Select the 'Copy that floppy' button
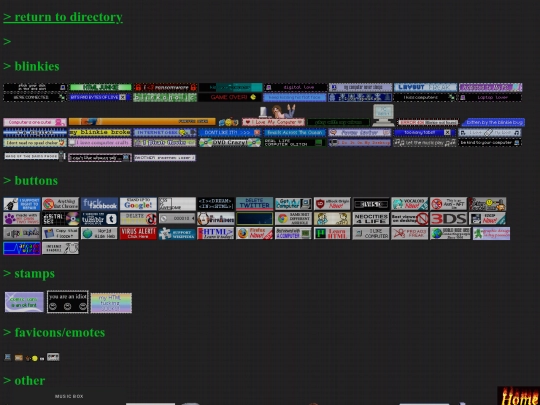540x405 pixels. coord(60,233)
